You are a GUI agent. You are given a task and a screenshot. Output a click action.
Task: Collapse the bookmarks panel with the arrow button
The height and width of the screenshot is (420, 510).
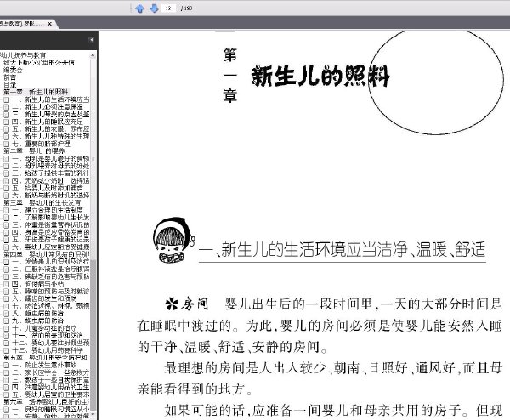[92, 40]
